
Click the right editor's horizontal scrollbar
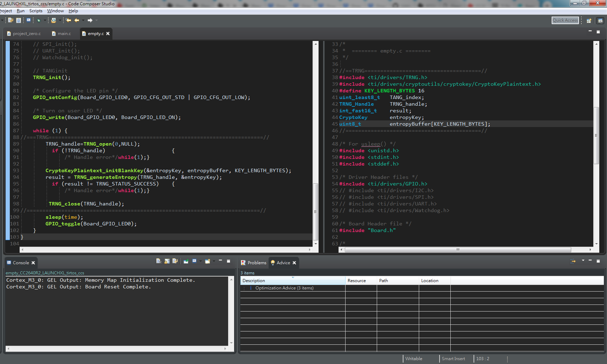click(458, 250)
